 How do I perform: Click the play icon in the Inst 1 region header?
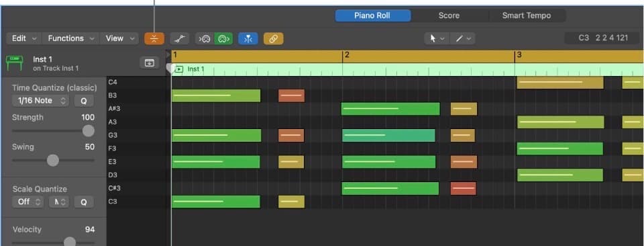point(178,69)
